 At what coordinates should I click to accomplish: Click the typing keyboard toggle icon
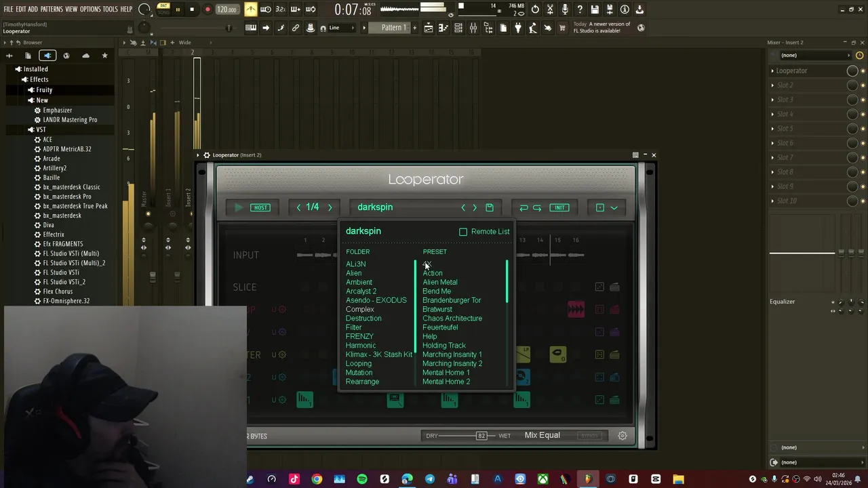pyautogui.click(x=251, y=28)
